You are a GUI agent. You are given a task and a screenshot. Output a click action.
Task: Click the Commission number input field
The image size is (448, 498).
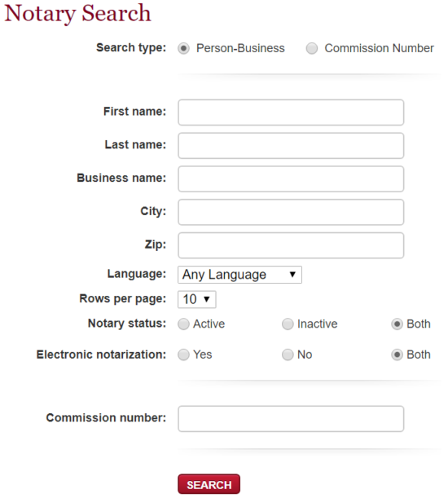[x=291, y=419]
